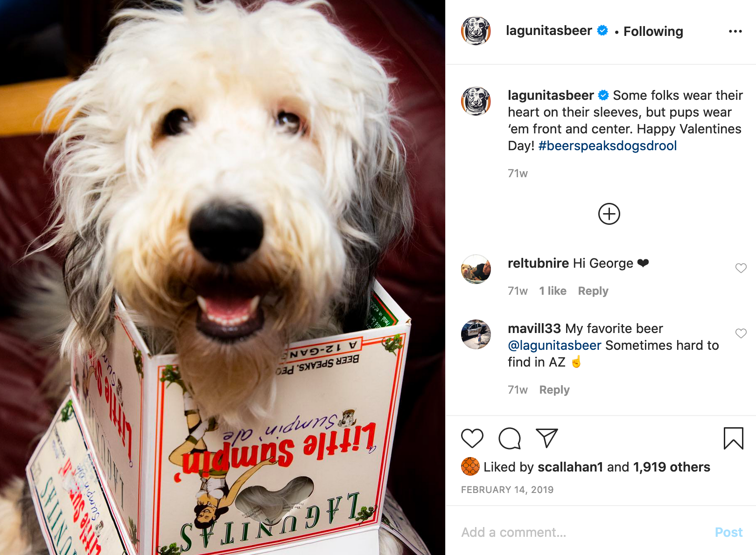Screen dimensions: 756x555
Task: Reply to mavill33's comment
Action: [x=554, y=390]
